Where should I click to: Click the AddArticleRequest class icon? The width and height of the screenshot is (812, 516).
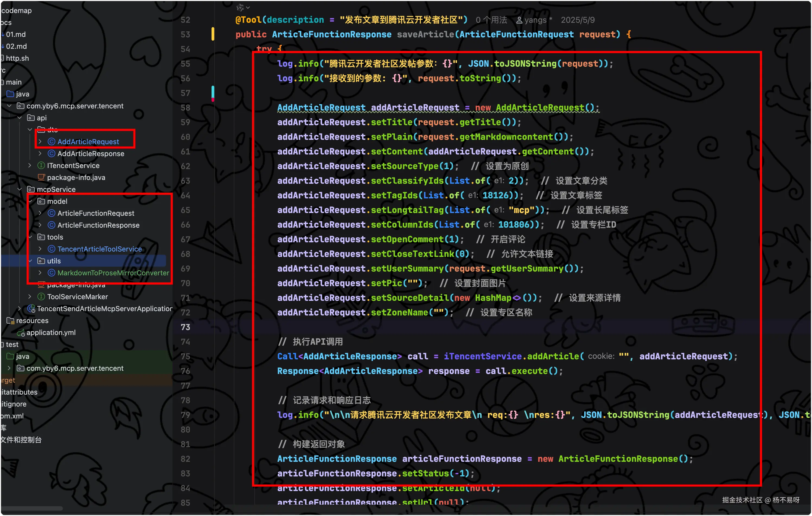point(51,141)
